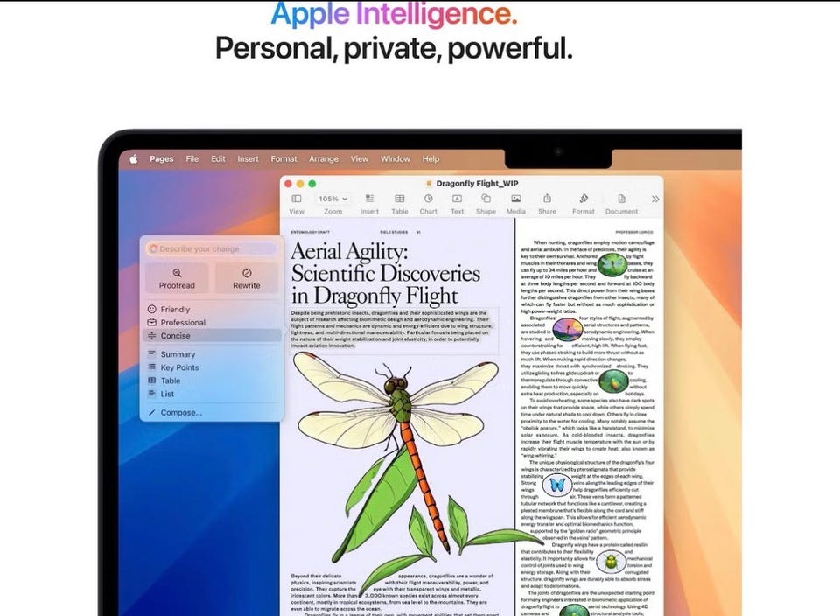Open the Arrange menu

pyautogui.click(x=324, y=158)
